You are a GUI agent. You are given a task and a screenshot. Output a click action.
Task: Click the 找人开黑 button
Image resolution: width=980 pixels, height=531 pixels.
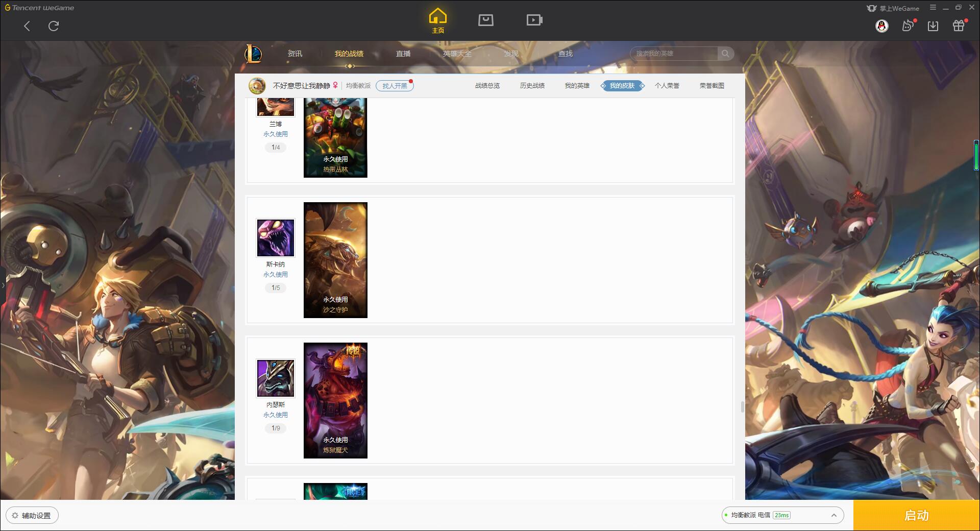coord(395,86)
